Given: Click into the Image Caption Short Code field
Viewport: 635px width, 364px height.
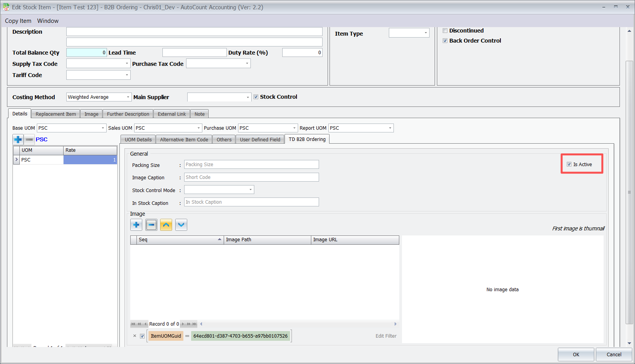Looking at the screenshot, I should coord(252,177).
